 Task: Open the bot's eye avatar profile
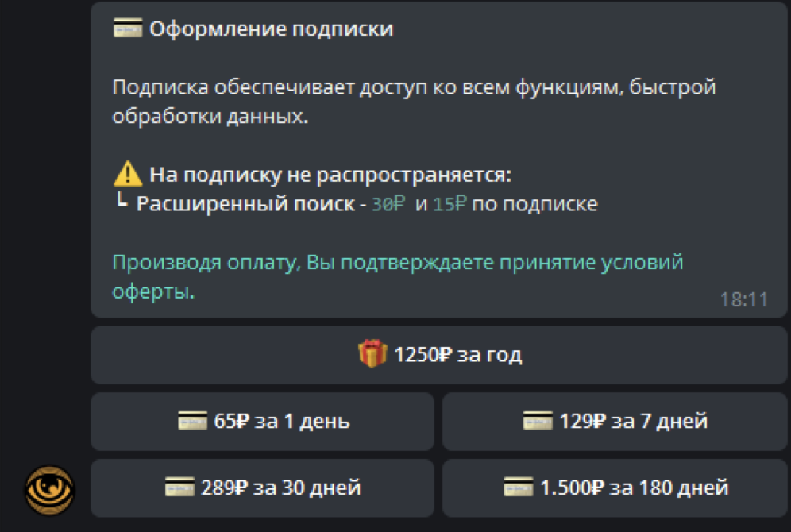[x=49, y=490]
